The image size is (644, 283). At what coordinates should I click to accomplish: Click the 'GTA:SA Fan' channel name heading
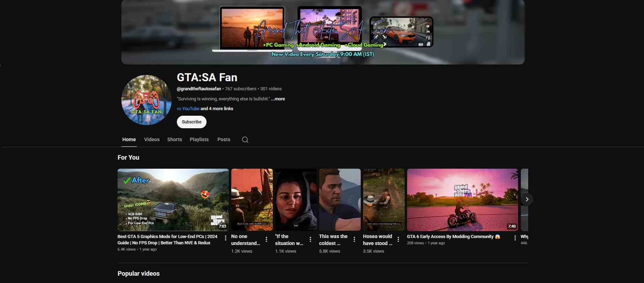[x=207, y=77]
